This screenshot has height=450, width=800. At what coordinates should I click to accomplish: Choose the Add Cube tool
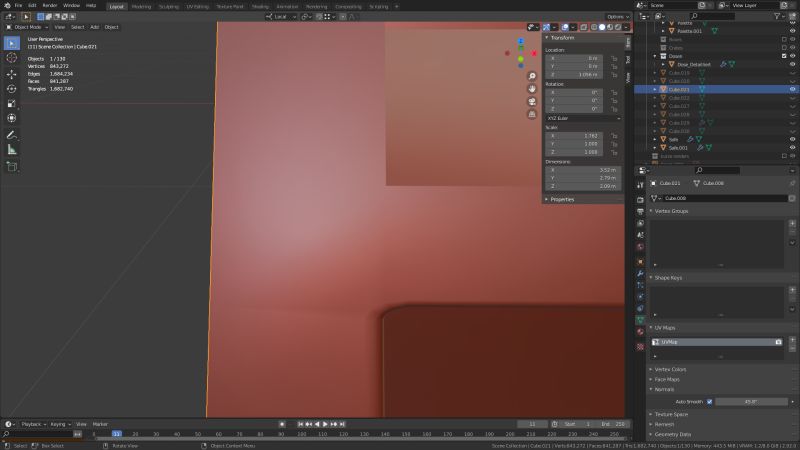(x=12, y=166)
